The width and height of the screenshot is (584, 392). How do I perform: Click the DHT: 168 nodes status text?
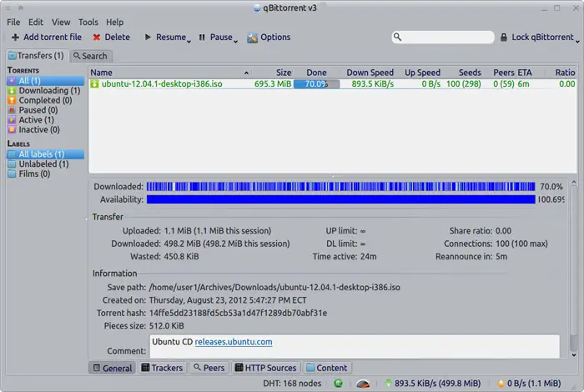(x=292, y=383)
